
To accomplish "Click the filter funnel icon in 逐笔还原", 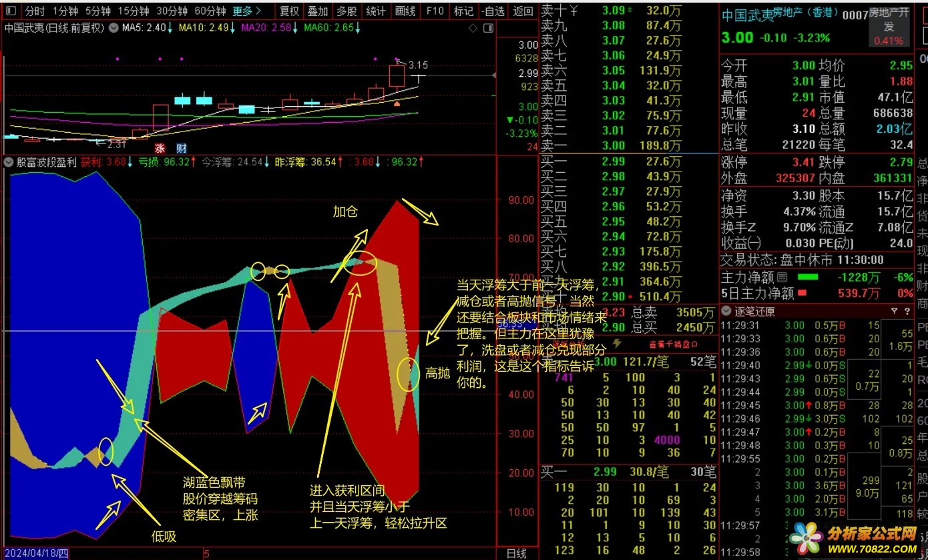I will pos(895,311).
